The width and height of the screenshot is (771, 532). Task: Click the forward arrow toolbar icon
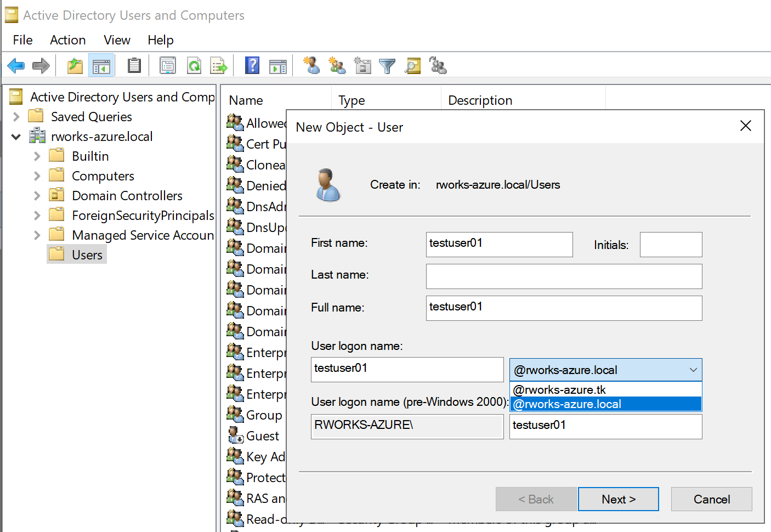[41, 66]
